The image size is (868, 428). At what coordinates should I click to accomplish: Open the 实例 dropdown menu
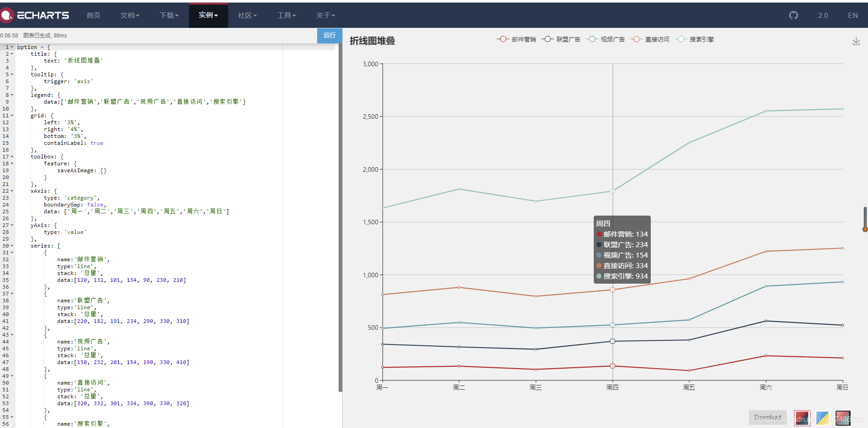[208, 15]
